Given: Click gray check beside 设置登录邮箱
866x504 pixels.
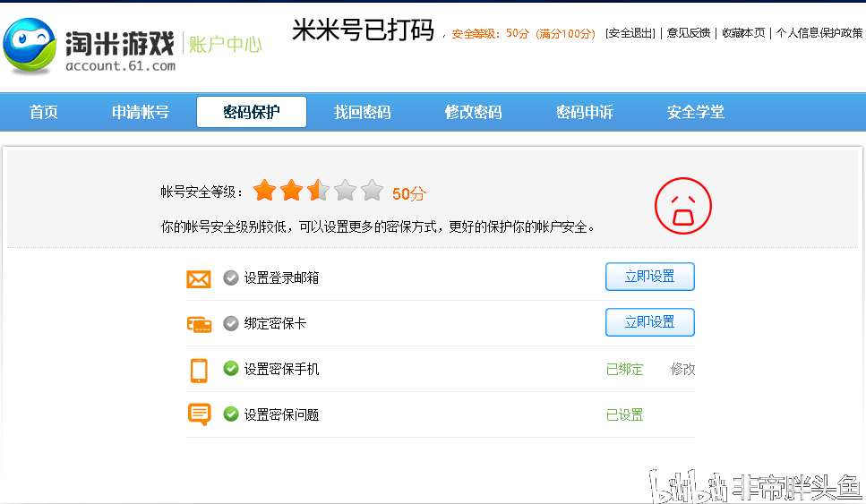Looking at the screenshot, I should coord(231,278).
